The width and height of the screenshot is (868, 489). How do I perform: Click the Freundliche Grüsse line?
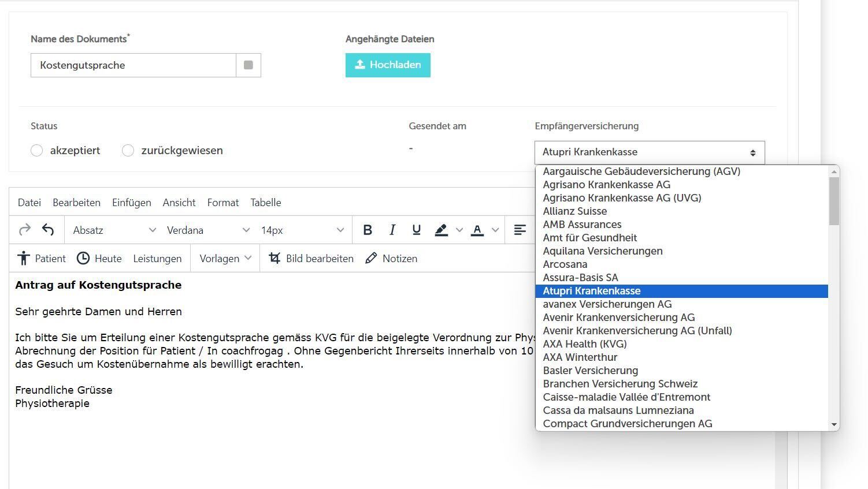tap(64, 390)
